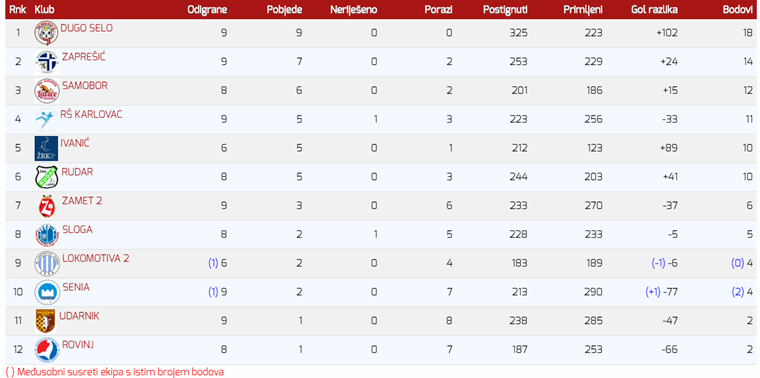Viewport: 760px width, 378px height.
Task: Click the Gol razlika column header
Action: pyautogui.click(x=654, y=10)
